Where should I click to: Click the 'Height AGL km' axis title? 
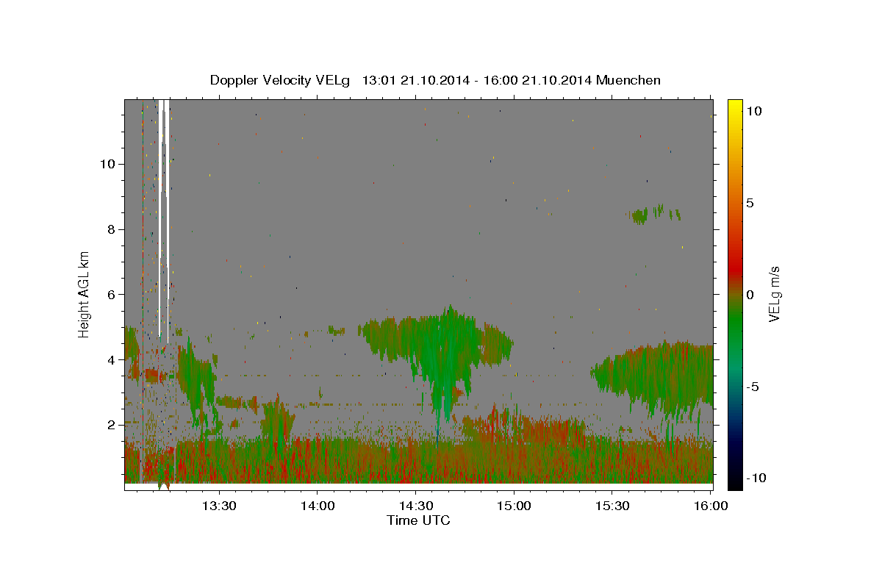[x=85, y=294]
